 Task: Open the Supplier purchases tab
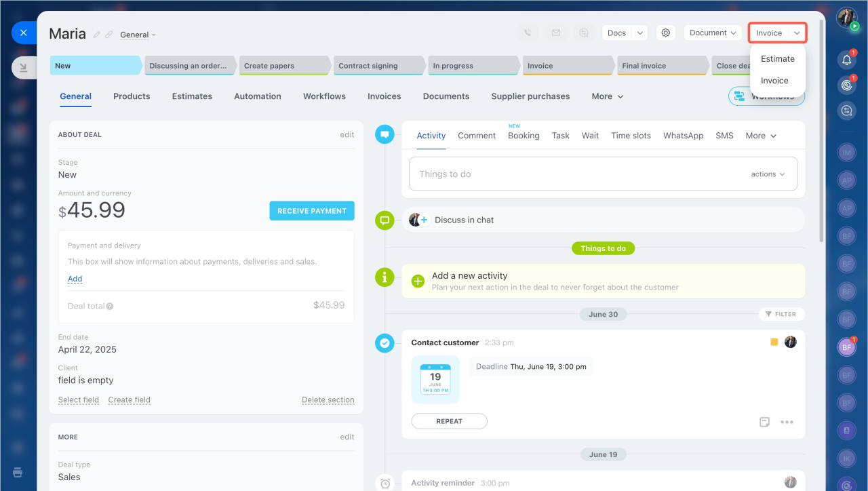pos(530,96)
